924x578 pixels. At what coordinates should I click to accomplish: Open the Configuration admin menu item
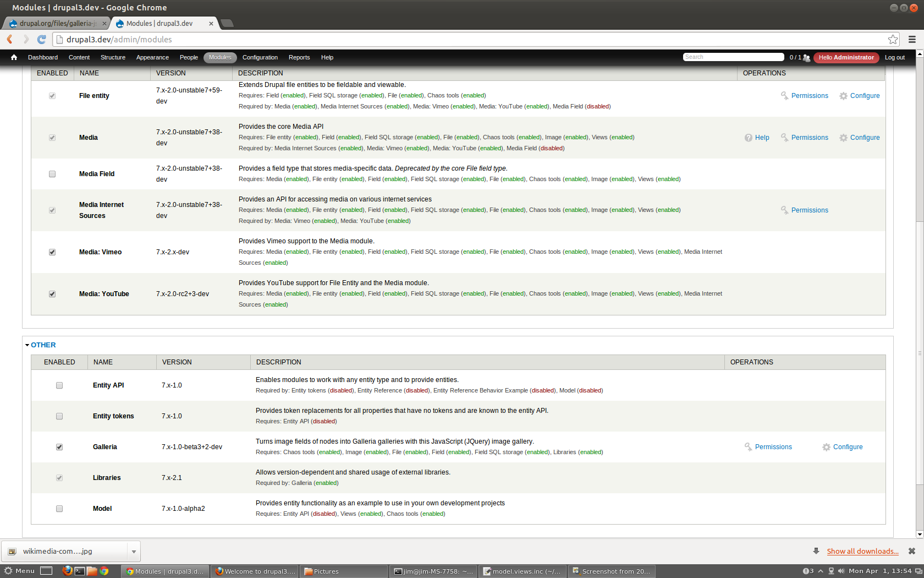click(260, 57)
